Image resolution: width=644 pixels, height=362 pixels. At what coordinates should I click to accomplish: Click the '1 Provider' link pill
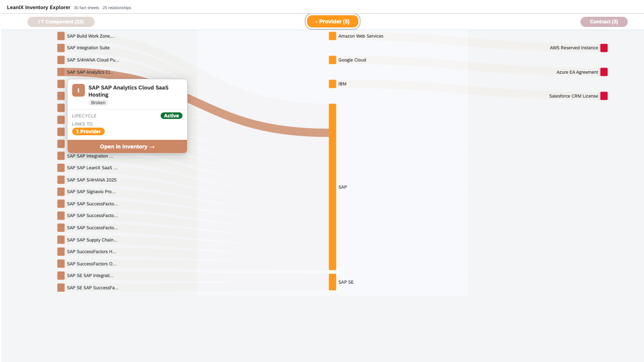[88, 132]
